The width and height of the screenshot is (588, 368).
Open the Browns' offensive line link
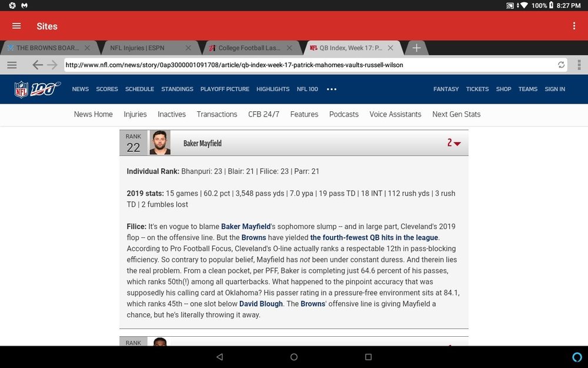(312, 304)
